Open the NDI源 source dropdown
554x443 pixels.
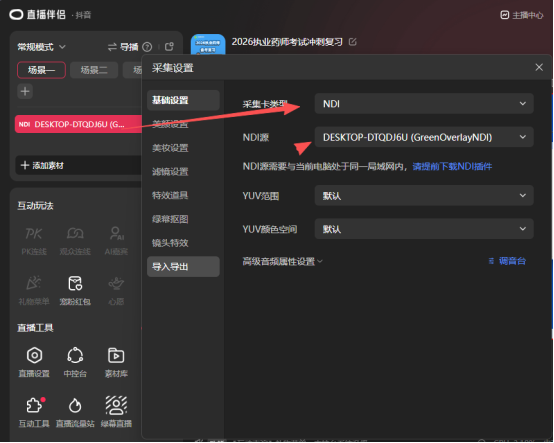coord(424,137)
